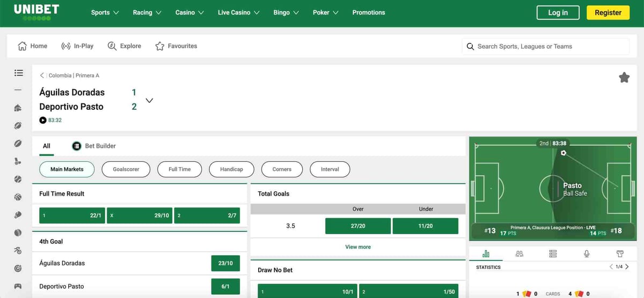Open the Bingo dropdown menu
The width and height of the screenshot is (644, 298).
[x=286, y=12]
